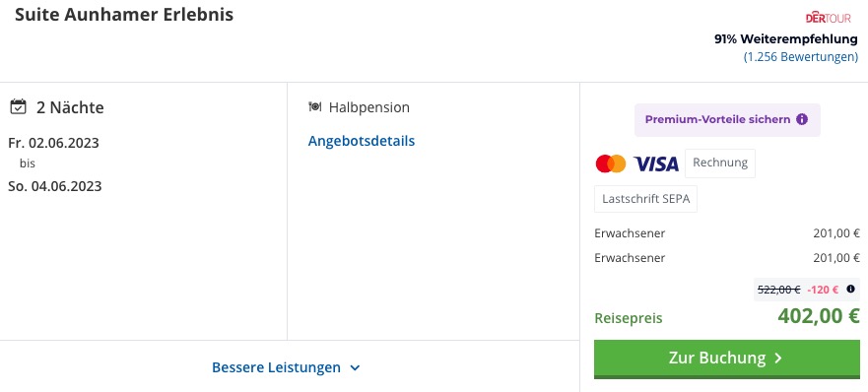Click the Premium-Vorteile info icon

point(802,119)
